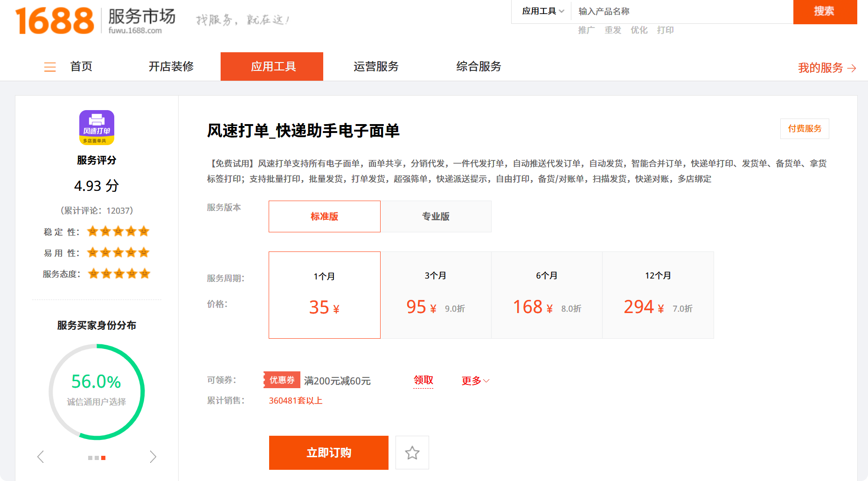Viewport: 868px width, 481px height.
Task: Click the 56.0% donut chart
Action: pos(97,392)
